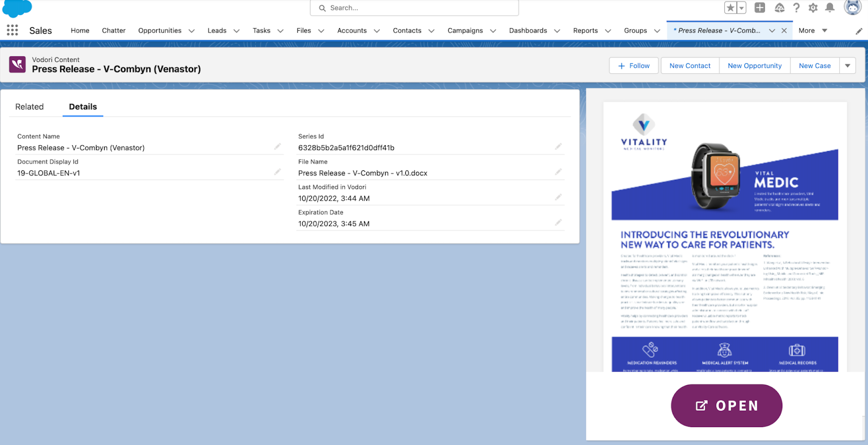Open the Groups tab
Viewport: 868px width, 445px height.
(x=636, y=30)
